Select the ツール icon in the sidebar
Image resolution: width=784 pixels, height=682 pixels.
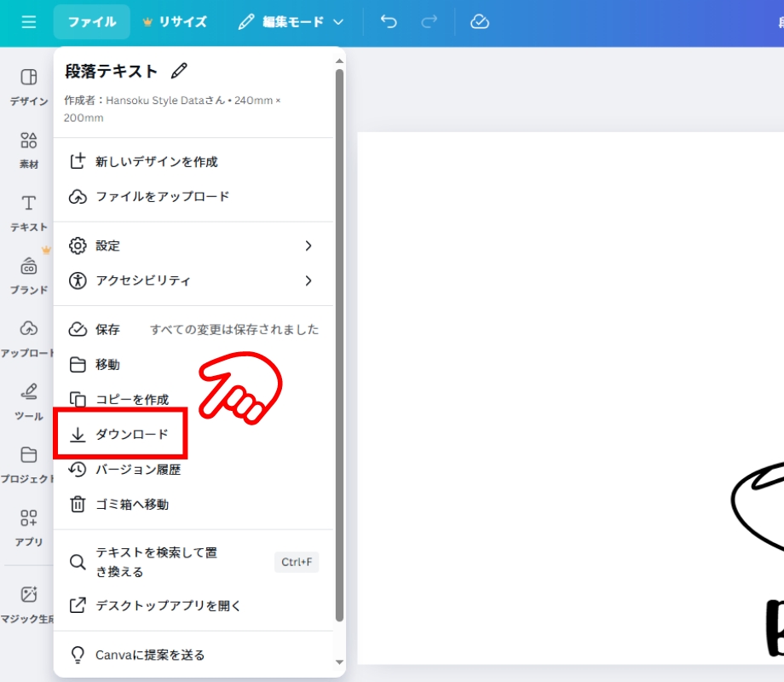coord(28,399)
